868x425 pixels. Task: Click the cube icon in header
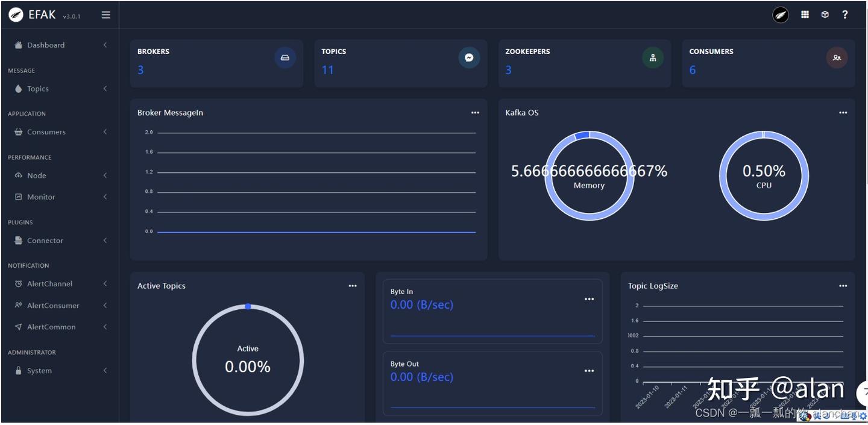825,14
